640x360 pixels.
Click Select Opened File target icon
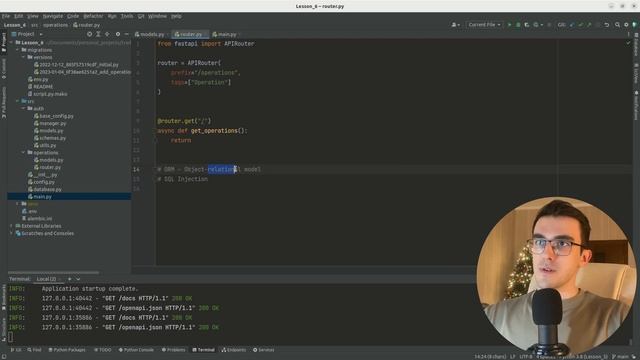(89, 34)
